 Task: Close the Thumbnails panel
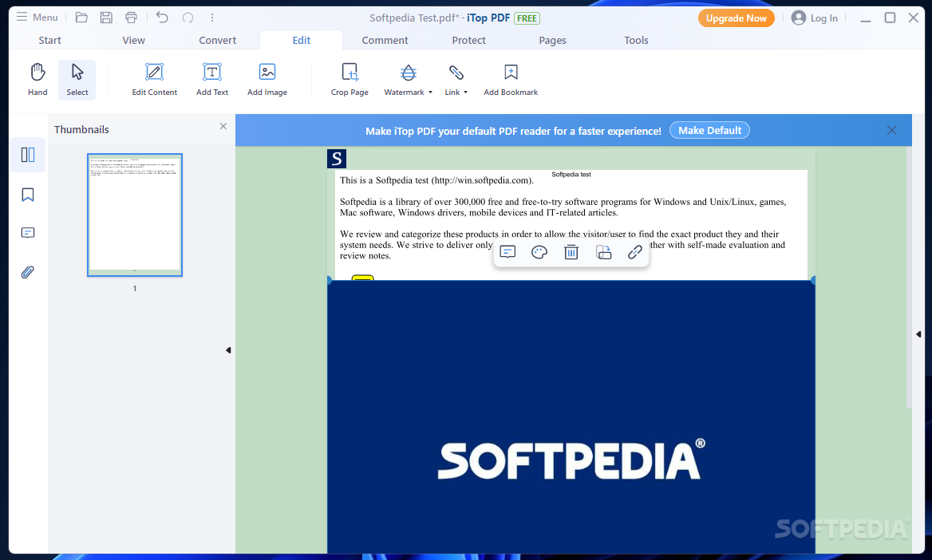pos(223,126)
